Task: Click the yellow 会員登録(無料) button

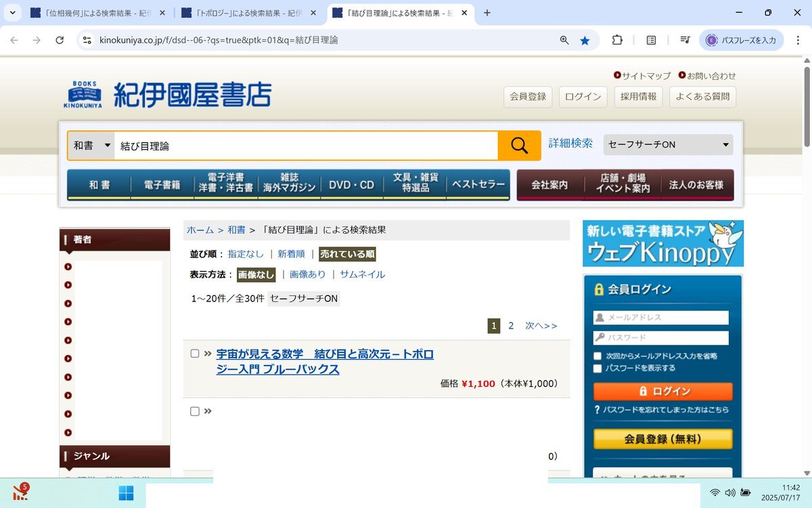Action: (663, 439)
